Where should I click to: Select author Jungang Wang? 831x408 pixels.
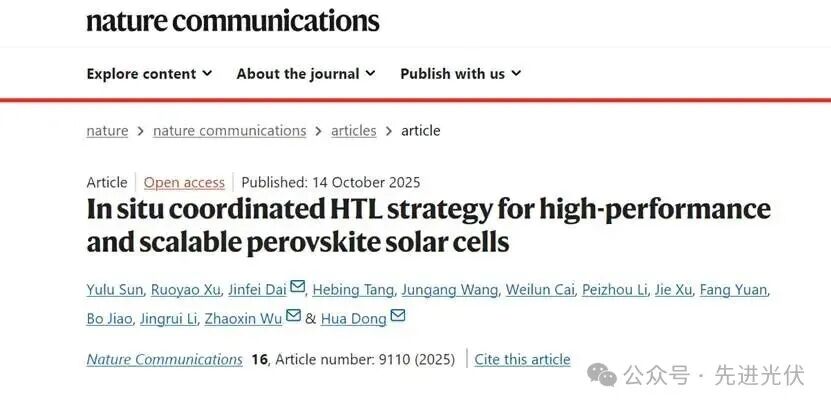449,290
